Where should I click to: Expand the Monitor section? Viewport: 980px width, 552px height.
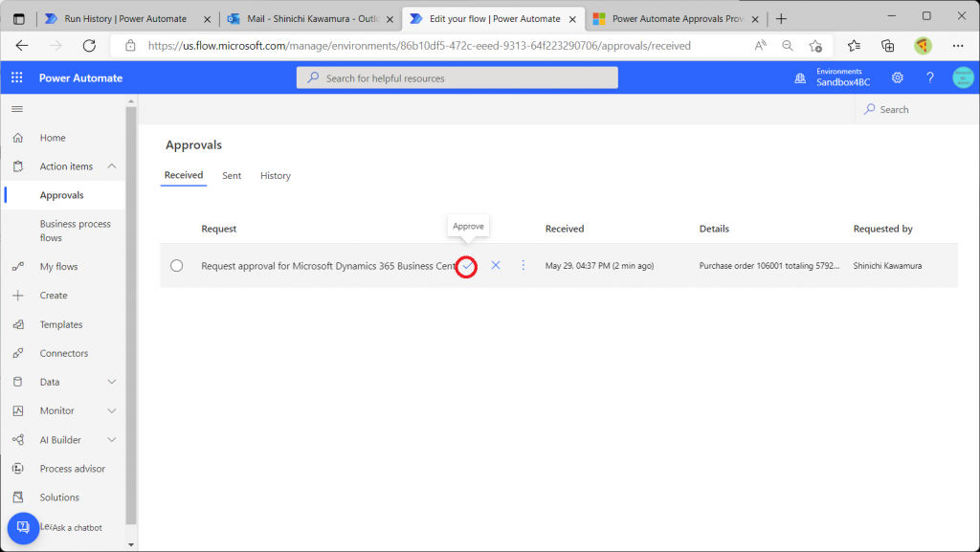[112, 410]
